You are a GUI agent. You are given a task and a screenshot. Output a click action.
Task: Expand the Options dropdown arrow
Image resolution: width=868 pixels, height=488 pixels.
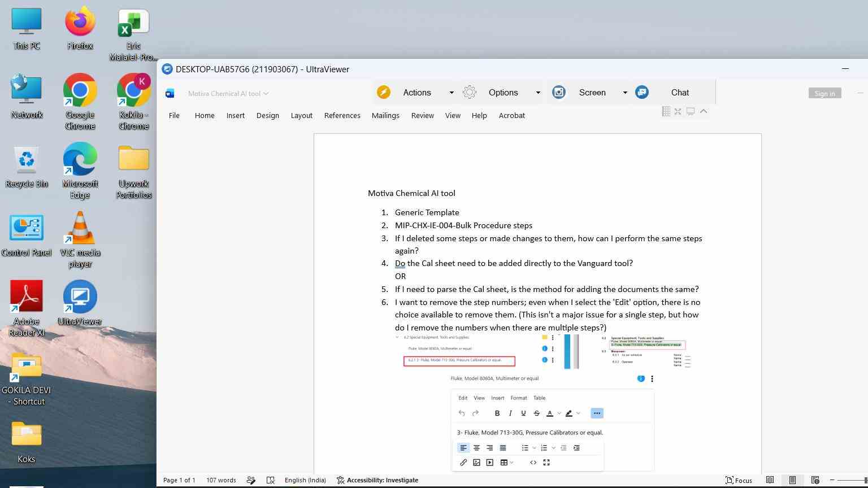coord(538,93)
